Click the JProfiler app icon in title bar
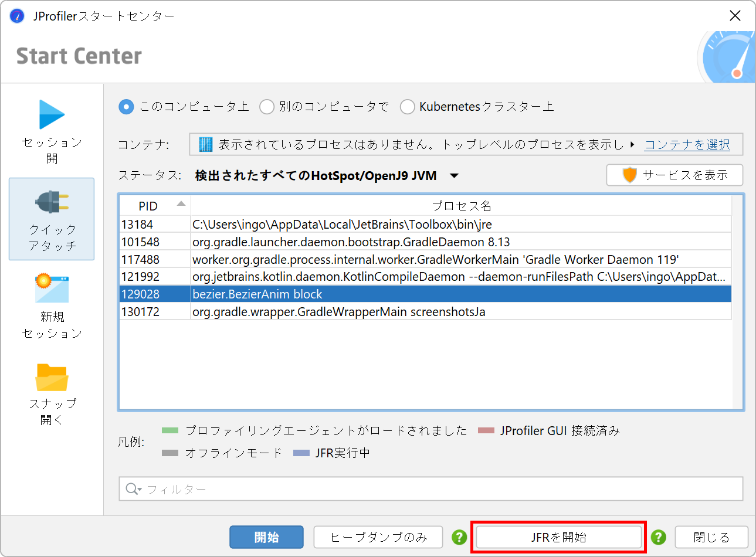The width and height of the screenshot is (756, 557). 17,16
